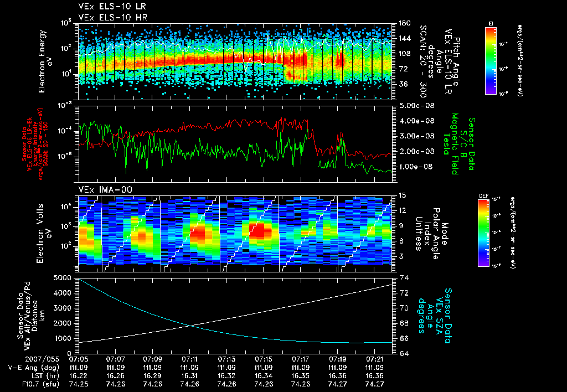Image resolution: width=567 pixels, height=392 pixels.
Task: Click the '5.00e-08' magnetic field tick label
Action: (416, 106)
